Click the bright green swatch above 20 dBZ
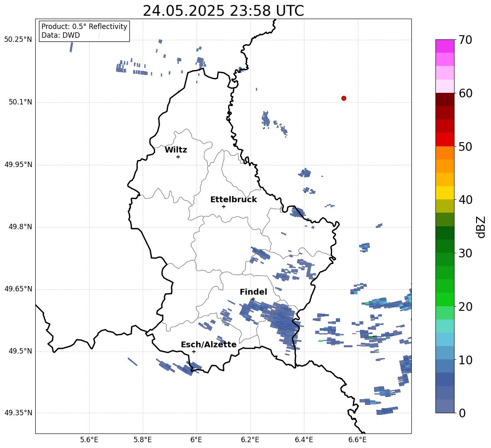This screenshot has height=448, width=491. click(x=445, y=299)
